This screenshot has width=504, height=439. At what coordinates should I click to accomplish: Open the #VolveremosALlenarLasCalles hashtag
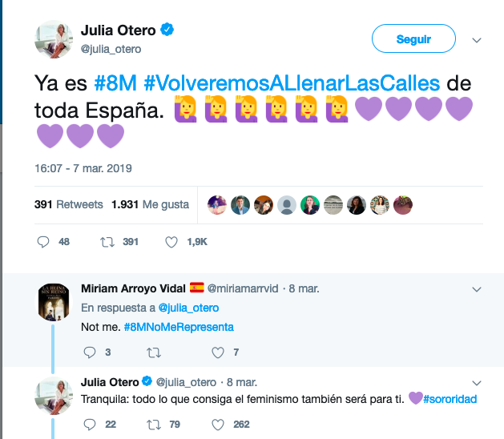tap(292, 83)
